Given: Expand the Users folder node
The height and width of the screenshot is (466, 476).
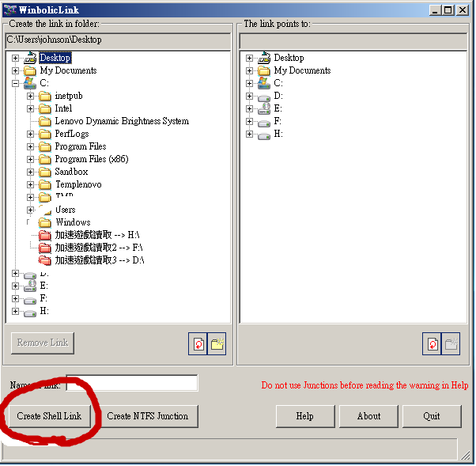Looking at the screenshot, I should point(30,210).
